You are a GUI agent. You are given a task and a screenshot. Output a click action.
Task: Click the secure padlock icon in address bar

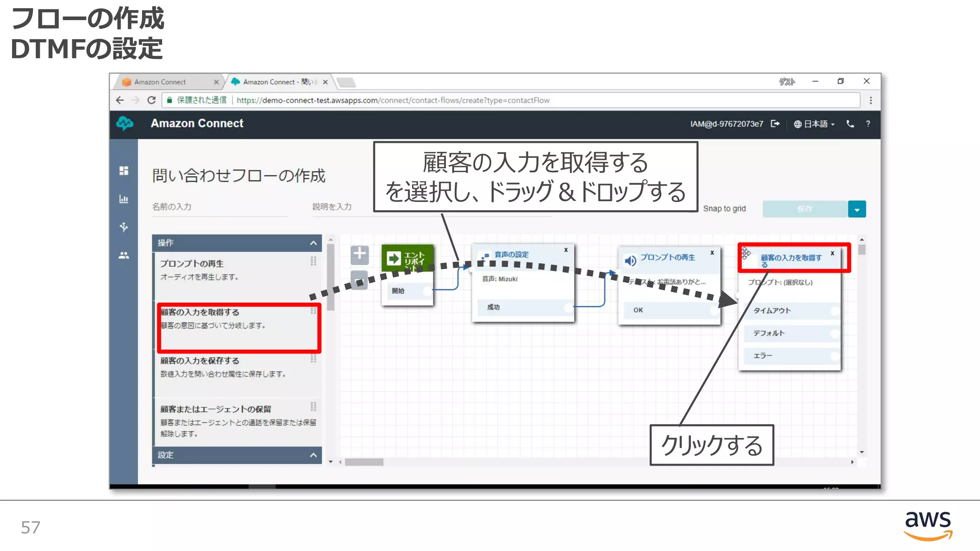tap(169, 100)
